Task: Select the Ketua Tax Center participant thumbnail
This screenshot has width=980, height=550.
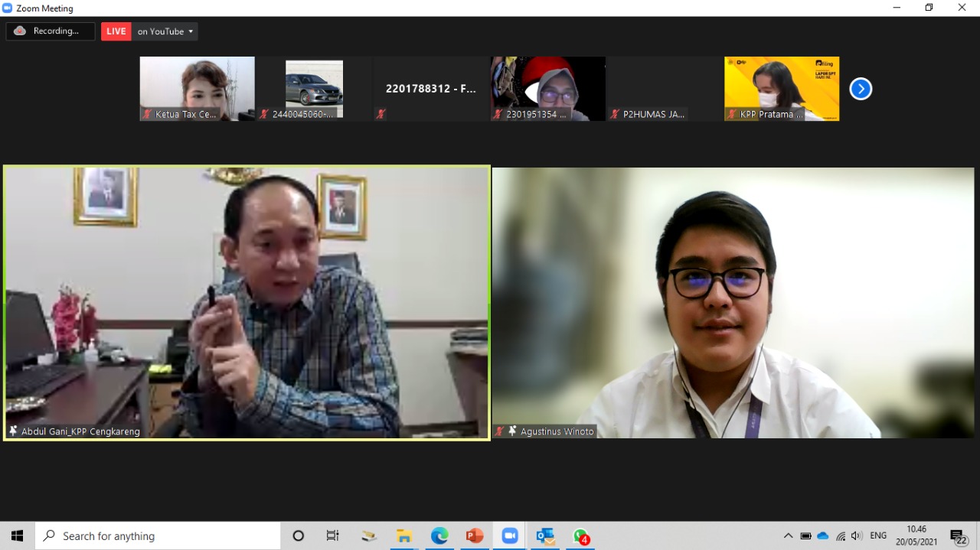Action: click(x=197, y=88)
